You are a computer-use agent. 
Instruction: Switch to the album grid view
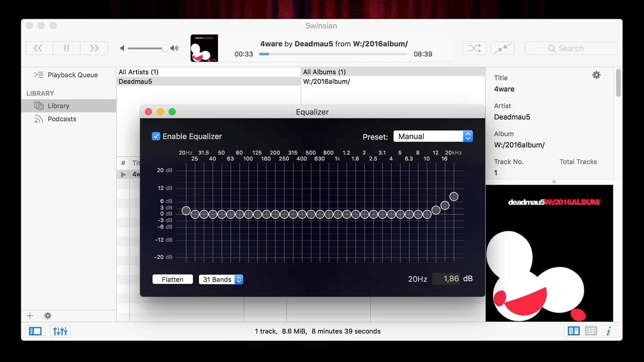pyautogui.click(x=591, y=331)
